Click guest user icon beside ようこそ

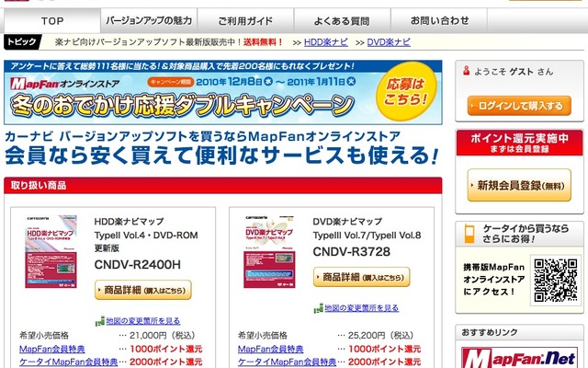466,70
